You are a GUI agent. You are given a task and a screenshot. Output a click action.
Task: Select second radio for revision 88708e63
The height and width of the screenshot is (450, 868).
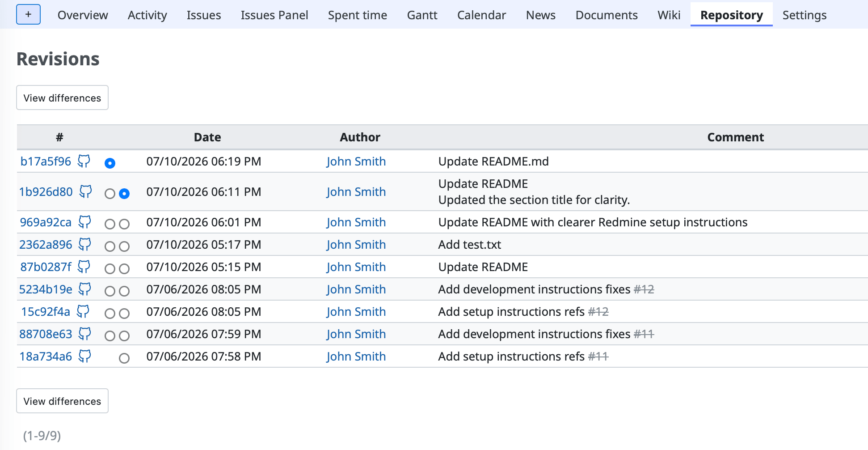point(124,336)
